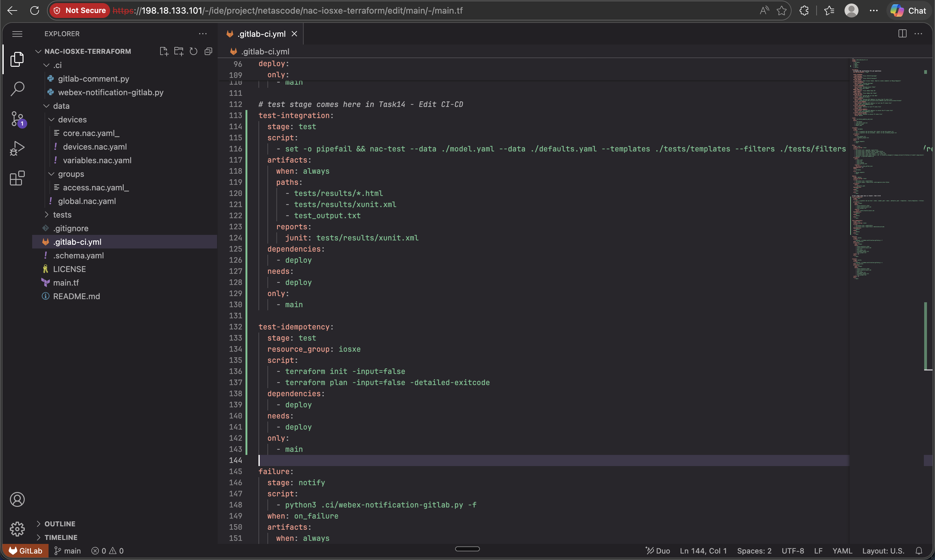Image resolution: width=935 pixels, height=560 pixels.
Task: Select the .gitlab-ci.yml editor tab
Action: point(261,34)
